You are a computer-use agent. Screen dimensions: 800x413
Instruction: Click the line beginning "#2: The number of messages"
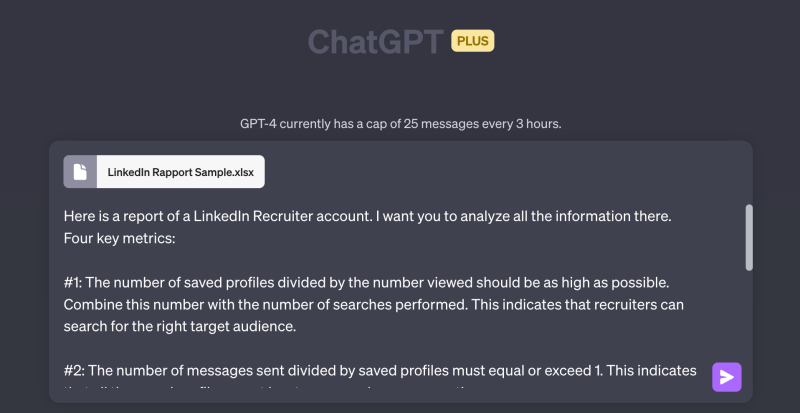[380, 371]
